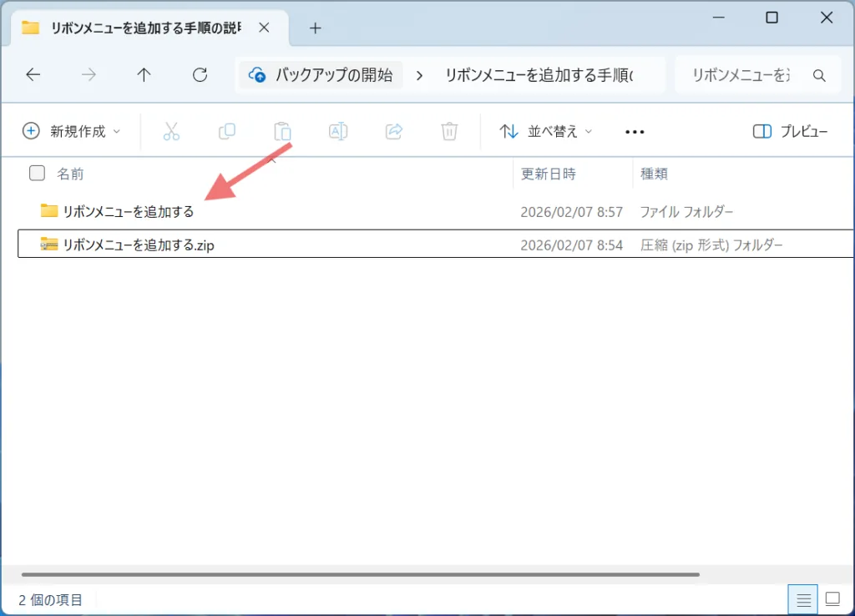Click the Cut scissors icon
The height and width of the screenshot is (616, 855).
[x=171, y=131]
